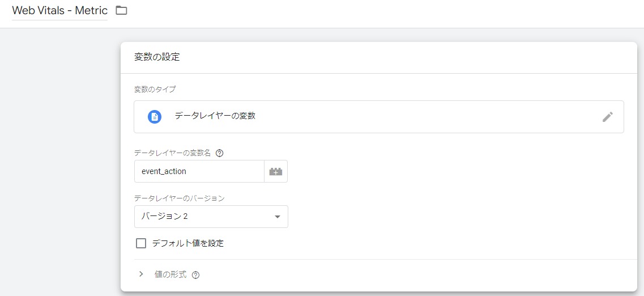
Task: Open help for データレイヤーの変数名
Action: pos(220,153)
